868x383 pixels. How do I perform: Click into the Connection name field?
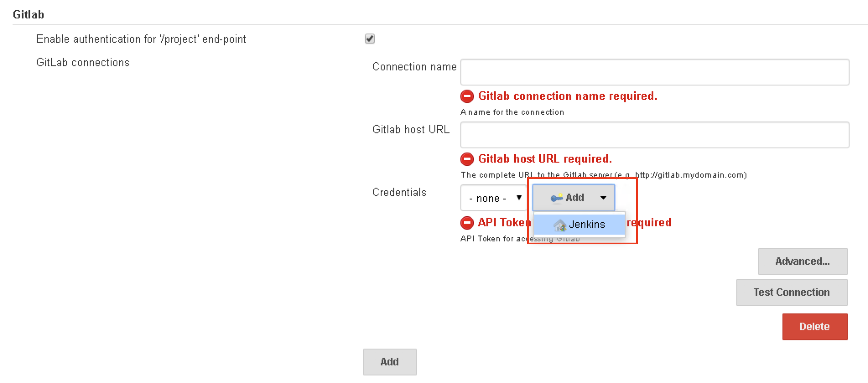click(654, 72)
